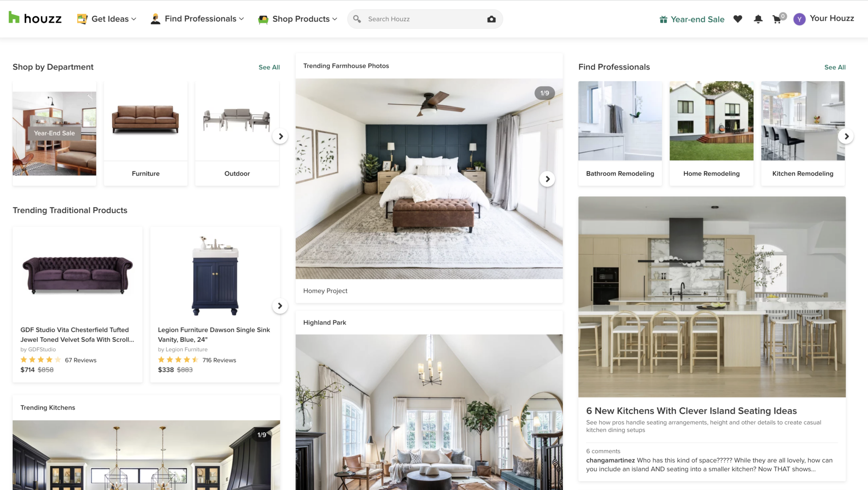Select the Bathroom Remodeling category
Screen dimensions: 868x490
(x=620, y=132)
